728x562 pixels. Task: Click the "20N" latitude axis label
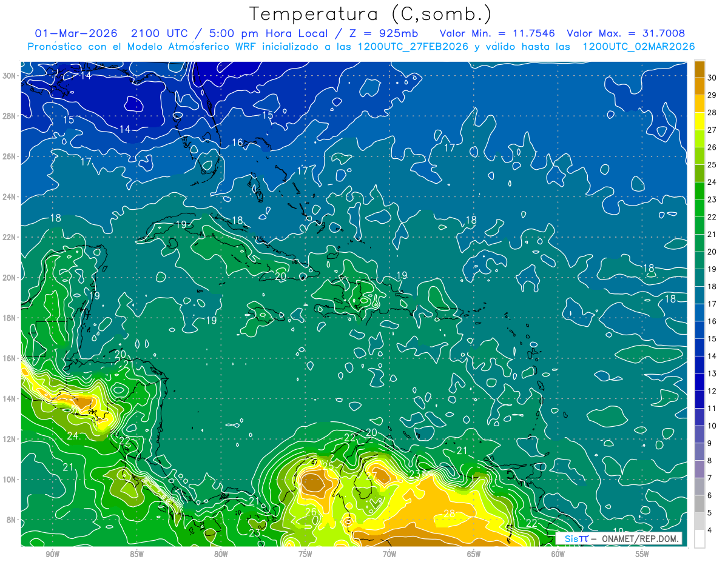(9, 278)
